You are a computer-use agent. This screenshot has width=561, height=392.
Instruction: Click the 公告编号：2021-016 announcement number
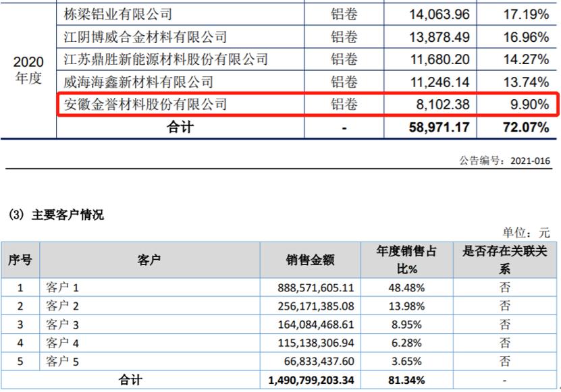pos(505,161)
